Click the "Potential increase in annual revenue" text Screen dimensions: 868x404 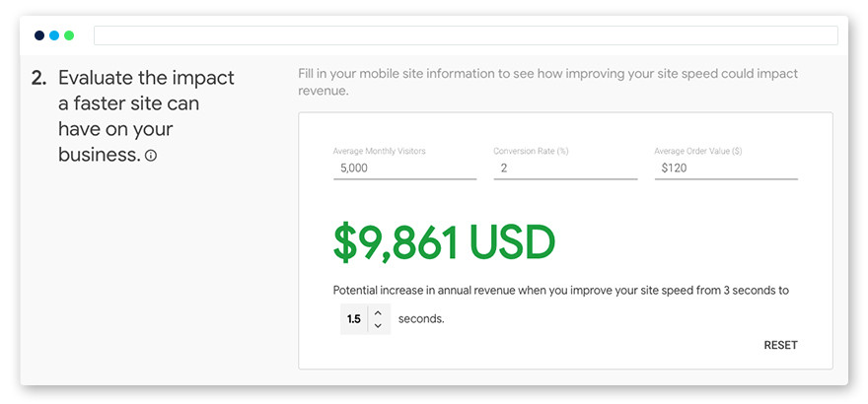click(560, 291)
